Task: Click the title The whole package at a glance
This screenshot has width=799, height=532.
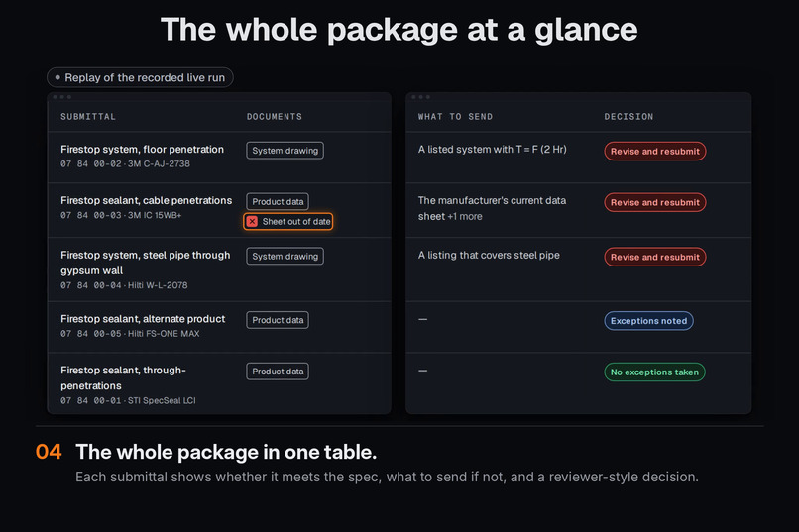Action: pyautogui.click(x=399, y=30)
